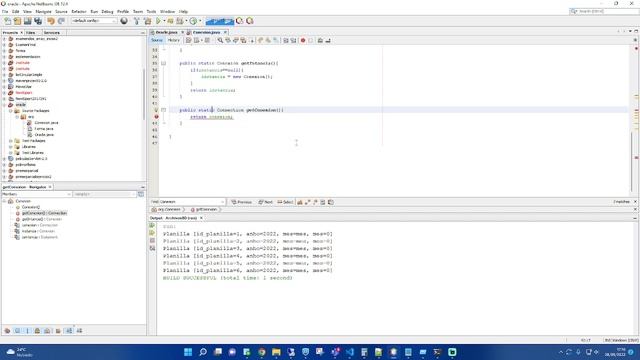Click the Find text input field
This screenshot has height=360, width=640.
[191, 202]
